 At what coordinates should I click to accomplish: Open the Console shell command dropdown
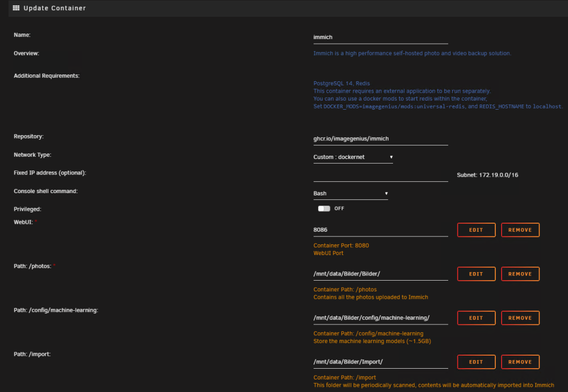[350, 194]
